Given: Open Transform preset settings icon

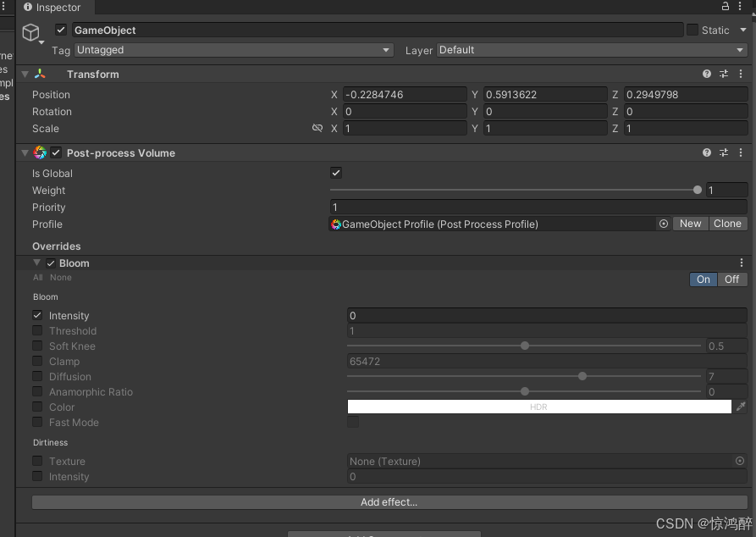Looking at the screenshot, I should (724, 74).
